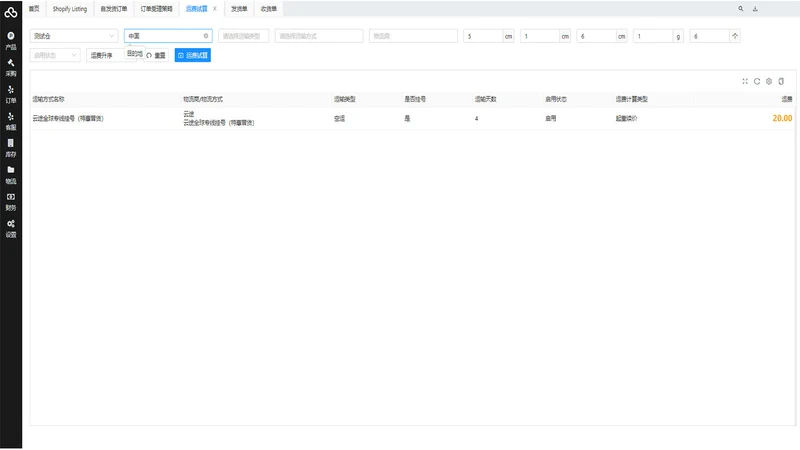800x450 pixels.
Task: Click the 启用状态 column header in table
Action: point(556,99)
